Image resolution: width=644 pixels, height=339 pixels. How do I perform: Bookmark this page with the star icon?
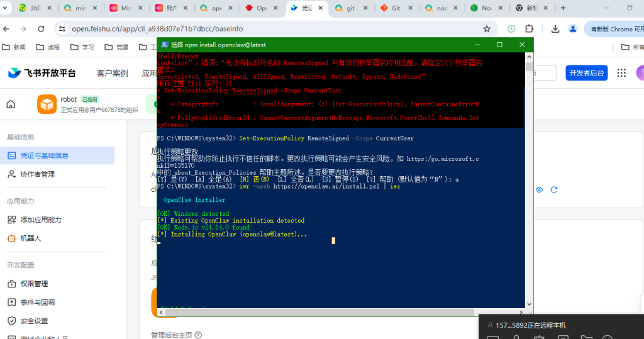point(486,29)
